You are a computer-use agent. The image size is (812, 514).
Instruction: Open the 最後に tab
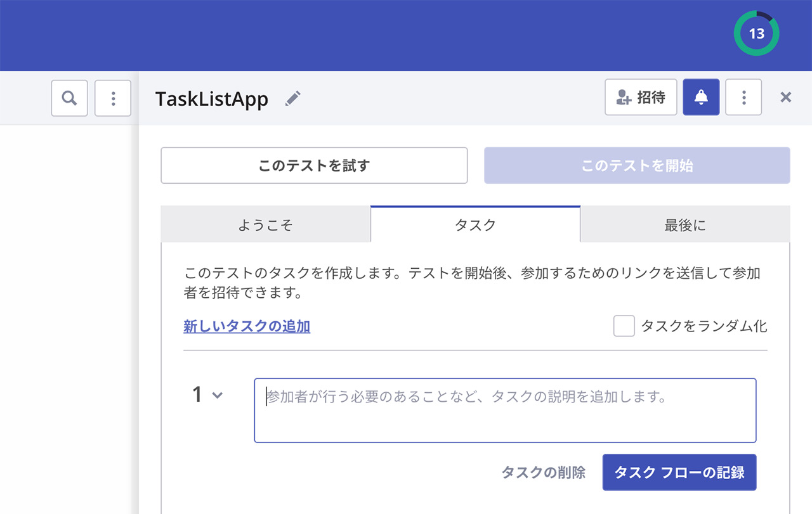point(685,225)
